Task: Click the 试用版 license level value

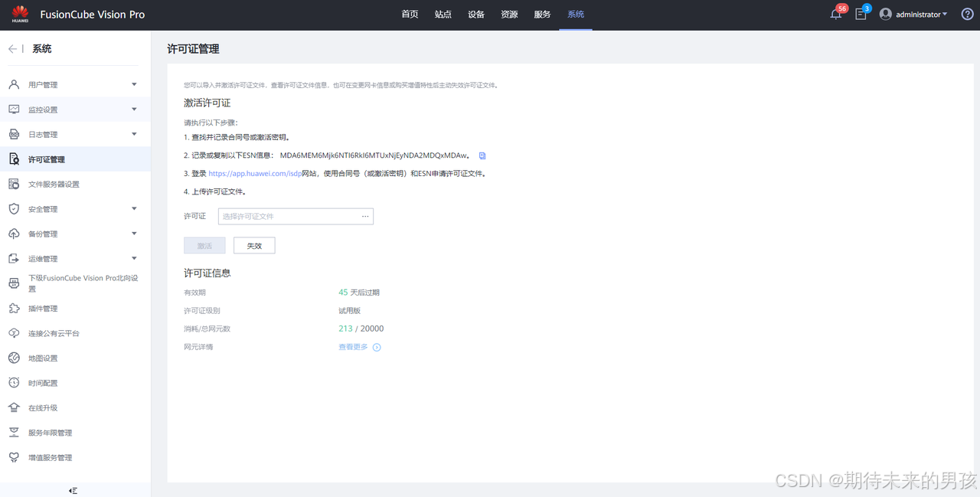Action: [x=349, y=311]
